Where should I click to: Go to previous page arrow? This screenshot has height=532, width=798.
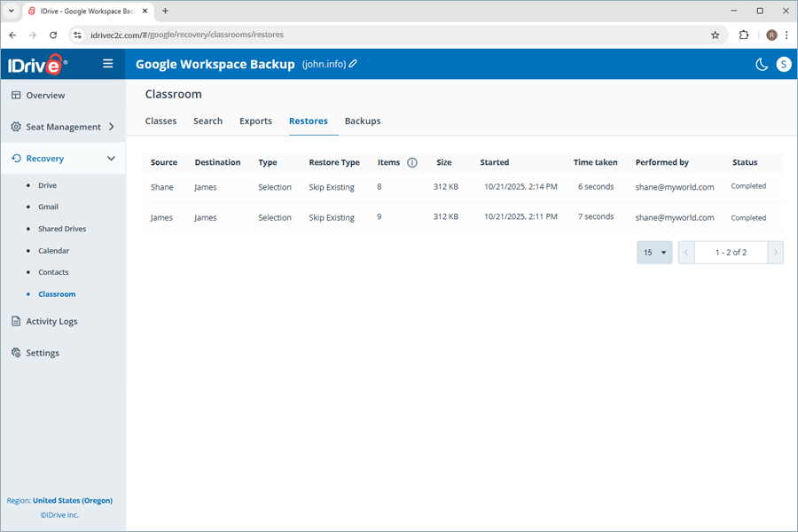(686, 253)
